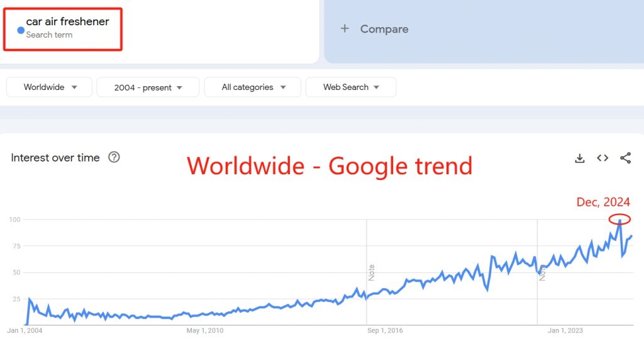Open the 2004 - present date range dropdown

[148, 87]
